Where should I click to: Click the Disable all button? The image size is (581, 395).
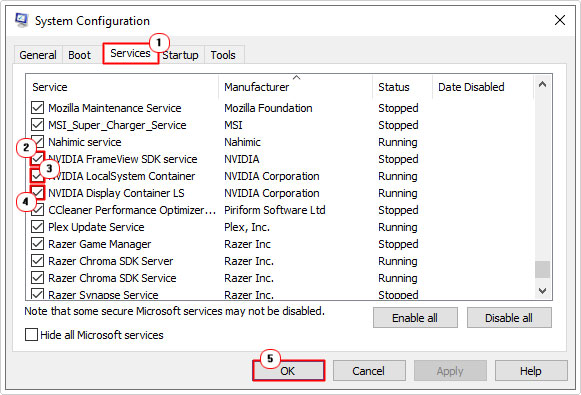pyautogui.click(x=509, y=318)
